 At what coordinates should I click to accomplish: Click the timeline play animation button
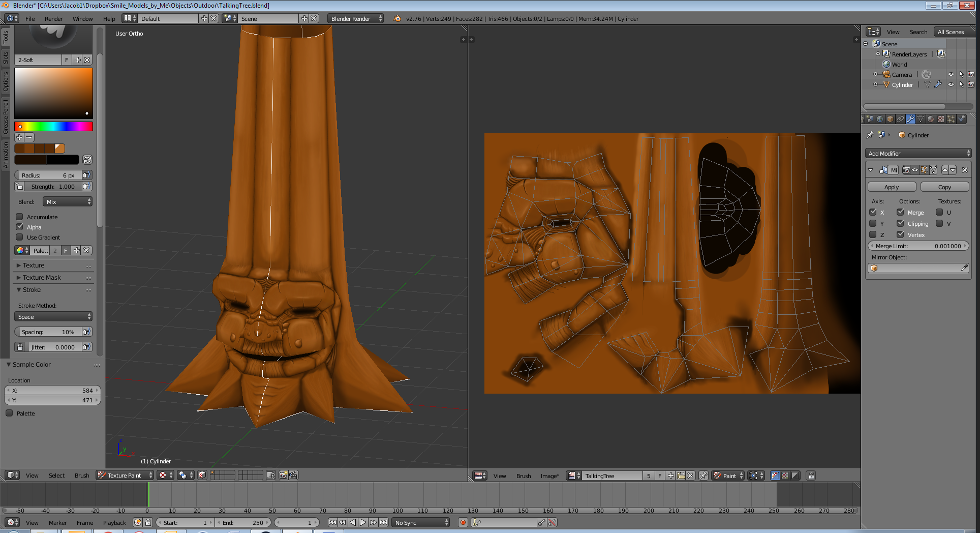tap(363, 522)
